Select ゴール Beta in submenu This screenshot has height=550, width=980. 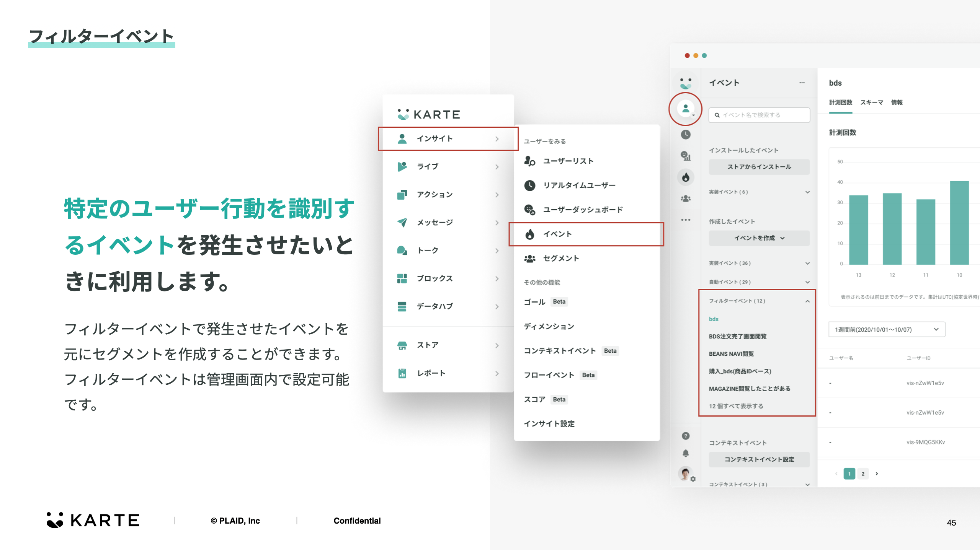pos(546,302)
